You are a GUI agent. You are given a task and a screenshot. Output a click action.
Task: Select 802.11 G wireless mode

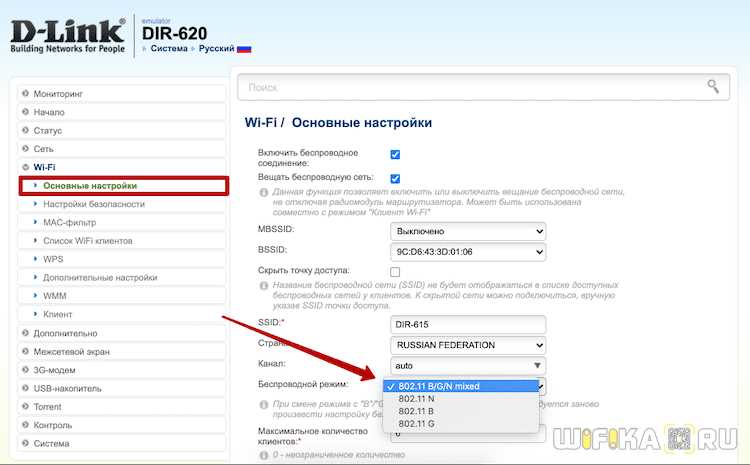click(x=461, y=423)
